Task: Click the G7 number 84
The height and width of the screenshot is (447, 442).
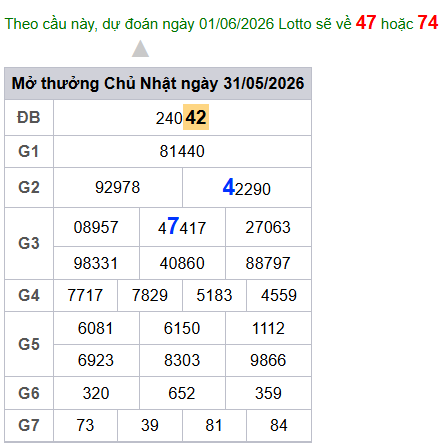Action: tap(279, 425)
